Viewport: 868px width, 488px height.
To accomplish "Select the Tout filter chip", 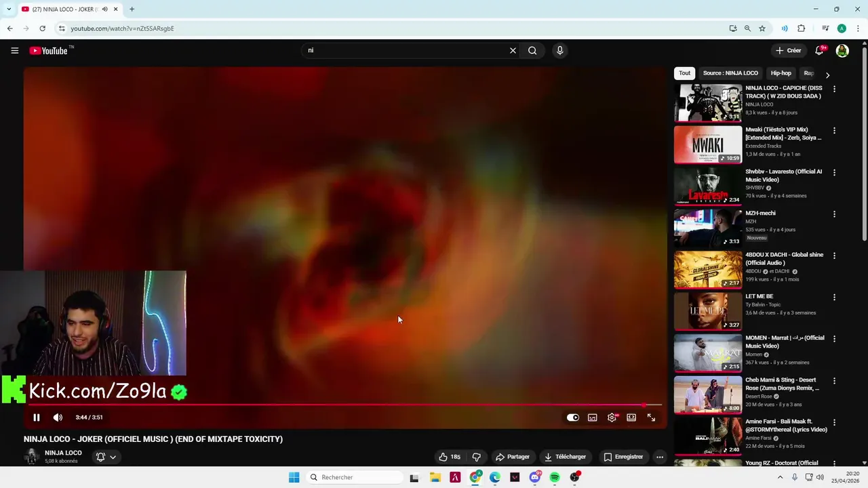I will point(685,73).
